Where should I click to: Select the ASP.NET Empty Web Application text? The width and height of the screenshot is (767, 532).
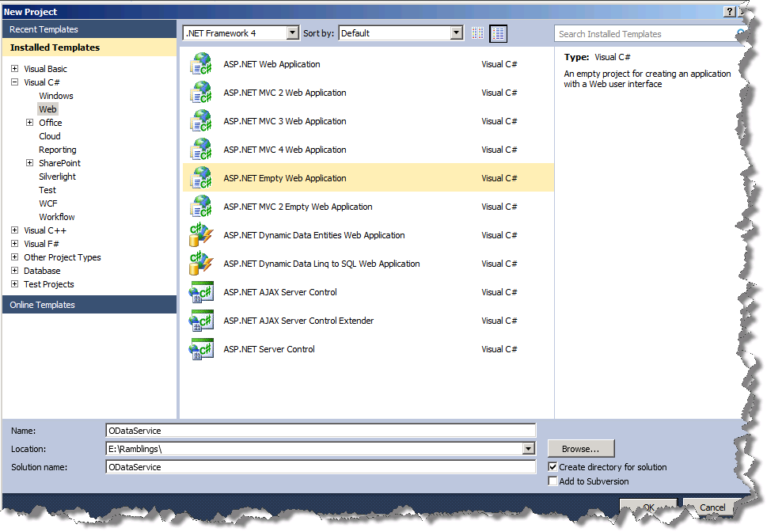(285, 178)
